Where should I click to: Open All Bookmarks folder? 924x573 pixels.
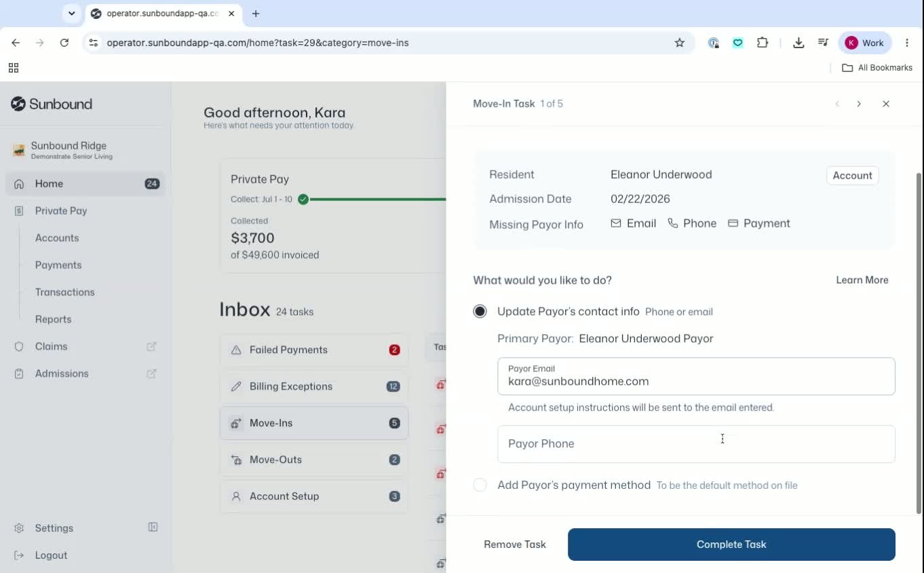[x=877, y=68]
